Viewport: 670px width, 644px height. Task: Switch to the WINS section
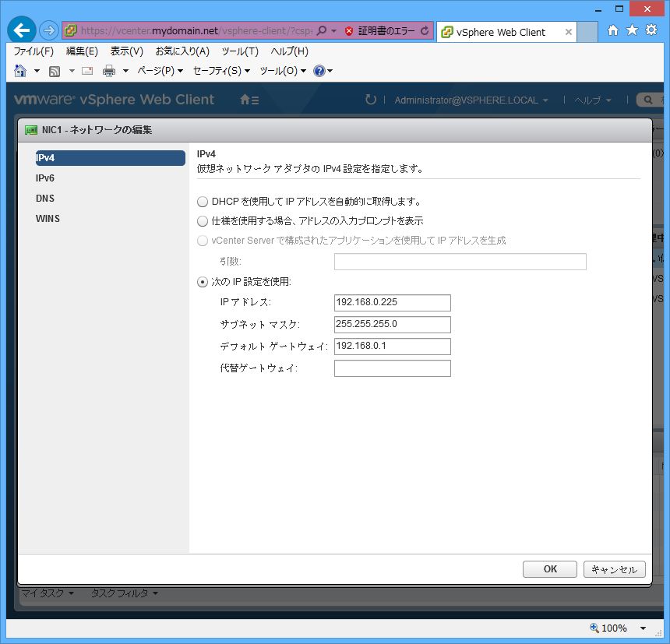tap(48, 219)
